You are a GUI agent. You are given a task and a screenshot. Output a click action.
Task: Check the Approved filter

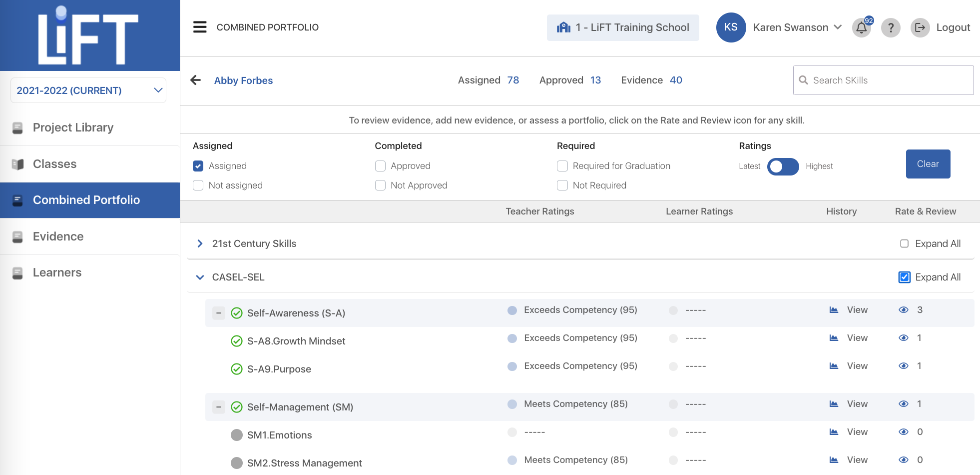pos(380,166)
